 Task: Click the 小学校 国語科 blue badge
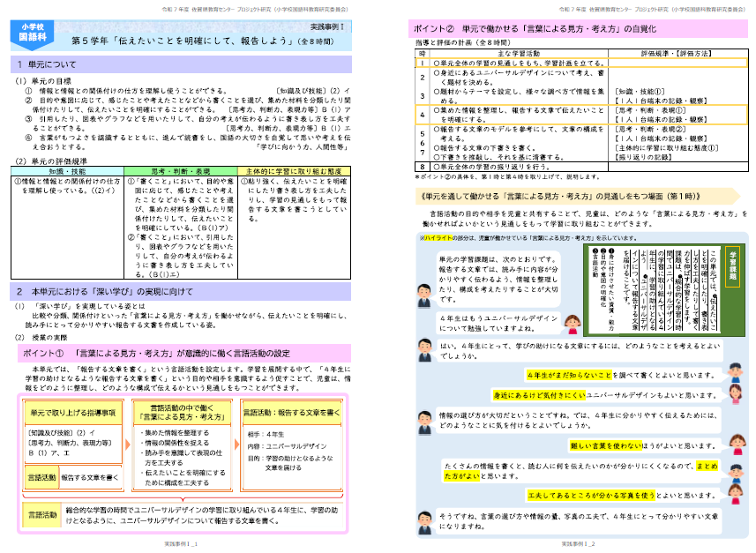34,34
